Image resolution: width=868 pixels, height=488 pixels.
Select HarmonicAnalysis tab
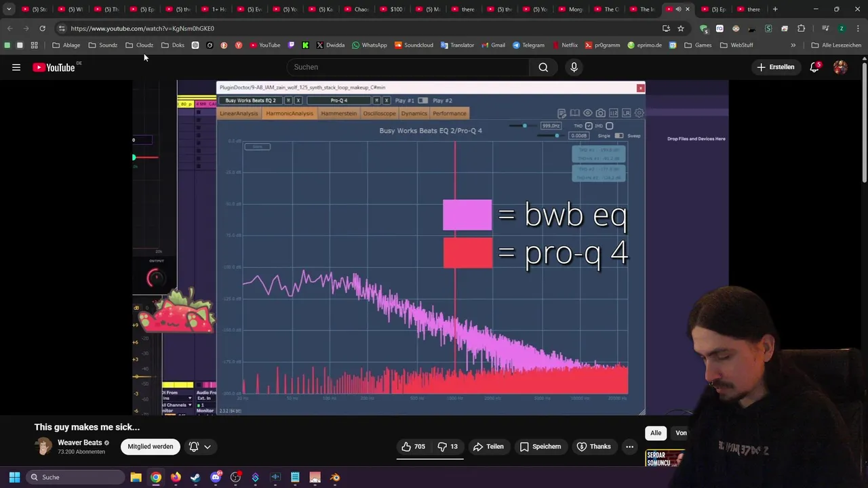(290, 113)
